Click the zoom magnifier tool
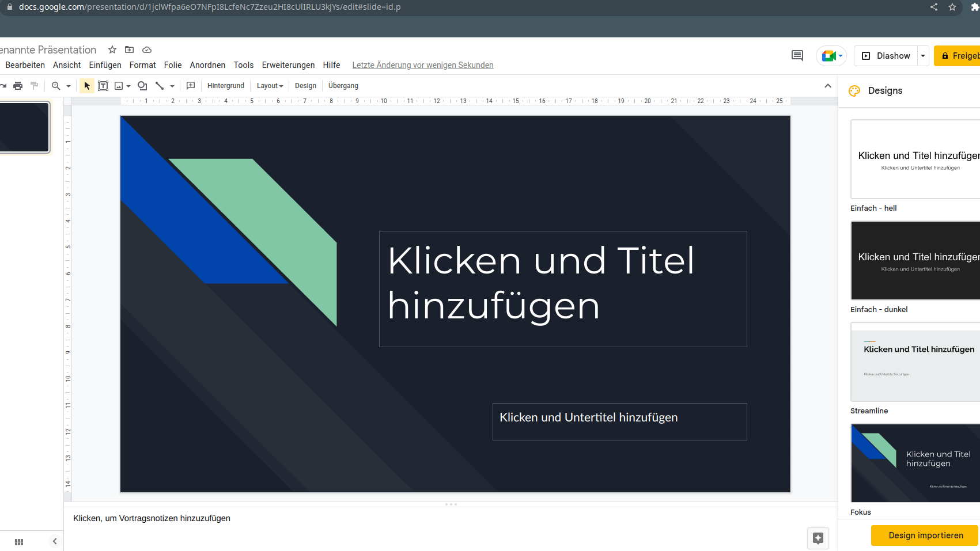Viewport: 980px width, 551px height. [56, 86]
